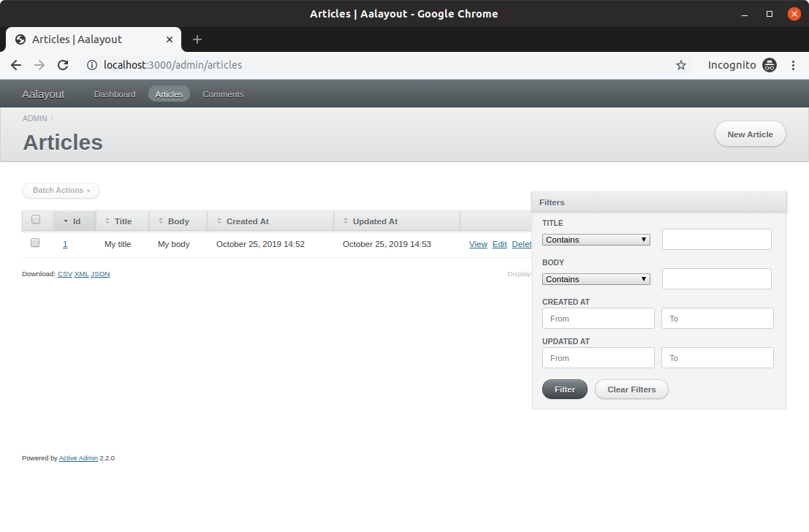Download articles as JSON
Image resolution: width=809 pixels, height=532 pixels.
[100, 274]
